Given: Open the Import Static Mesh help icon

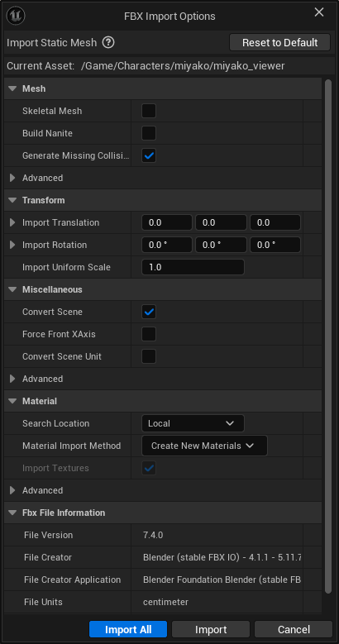Looking at the screenshot, I should pos(108,42).
